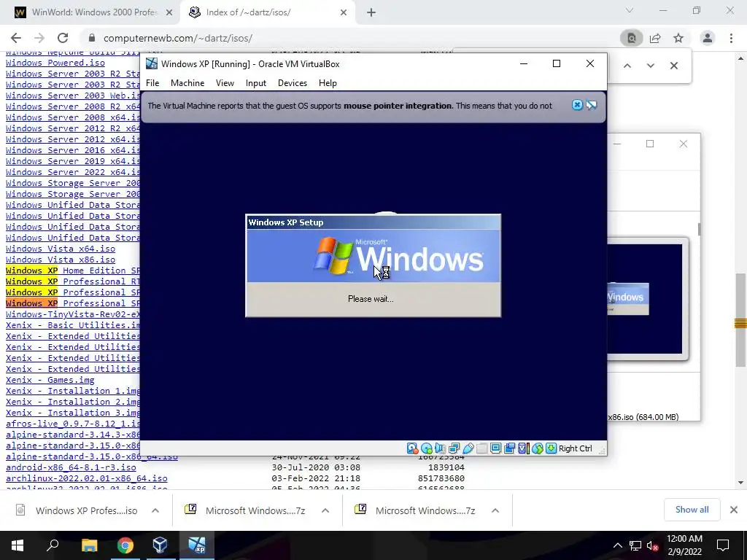Reload the page in Chrome
The height and width of the screenshot is (560, 747).
[x=63, y=38]
